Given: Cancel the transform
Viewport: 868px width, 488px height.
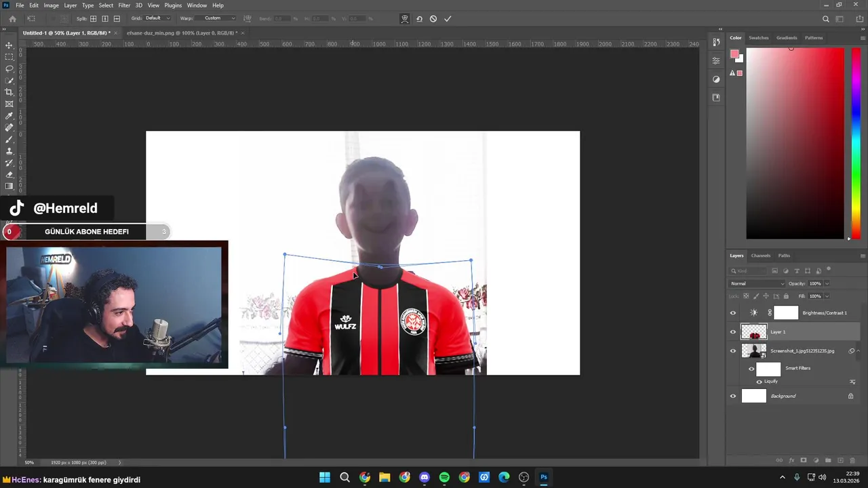Looking at the screenshot, I should (433, 19).
